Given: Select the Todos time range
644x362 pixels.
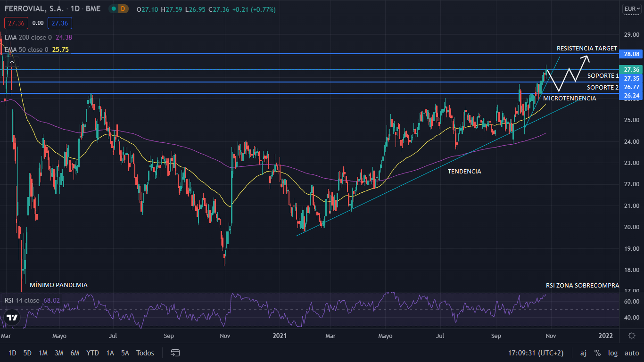Looking at the screenshot, I should point(145,353).
